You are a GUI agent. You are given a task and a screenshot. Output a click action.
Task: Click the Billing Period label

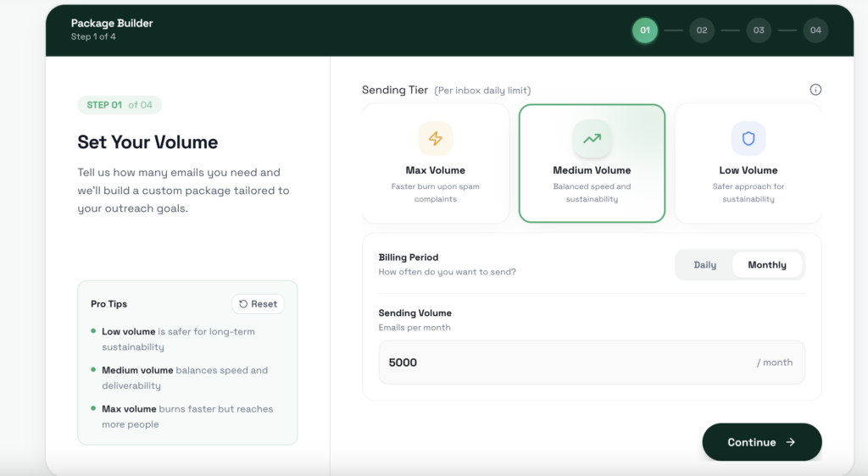tap(409, 257)
